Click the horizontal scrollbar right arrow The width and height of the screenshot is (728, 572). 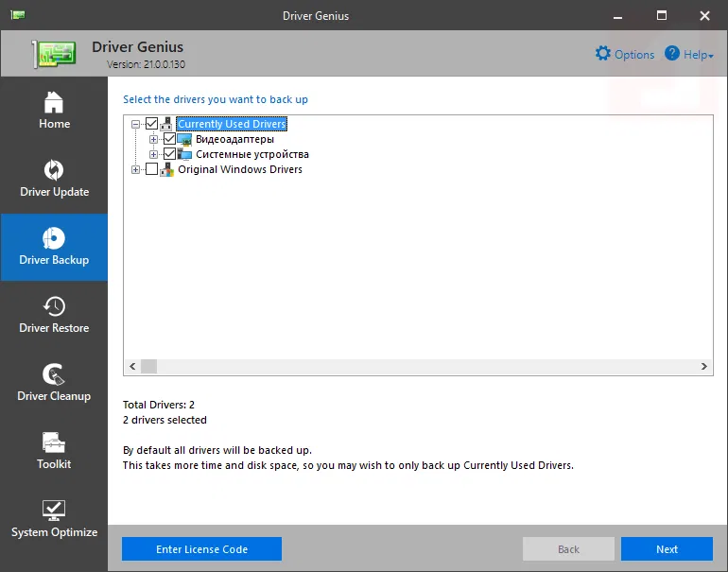click(703, 366)
